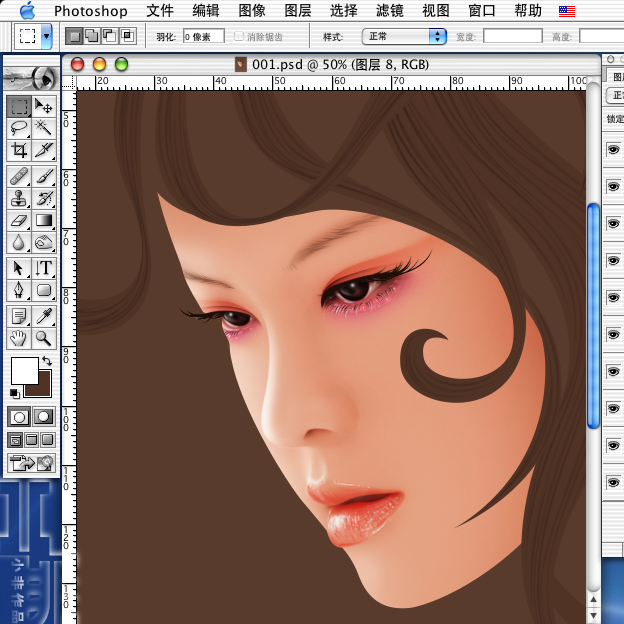Viewport: 624px width, 624px height.
Task: Select the Type tool
Action: 43,268
